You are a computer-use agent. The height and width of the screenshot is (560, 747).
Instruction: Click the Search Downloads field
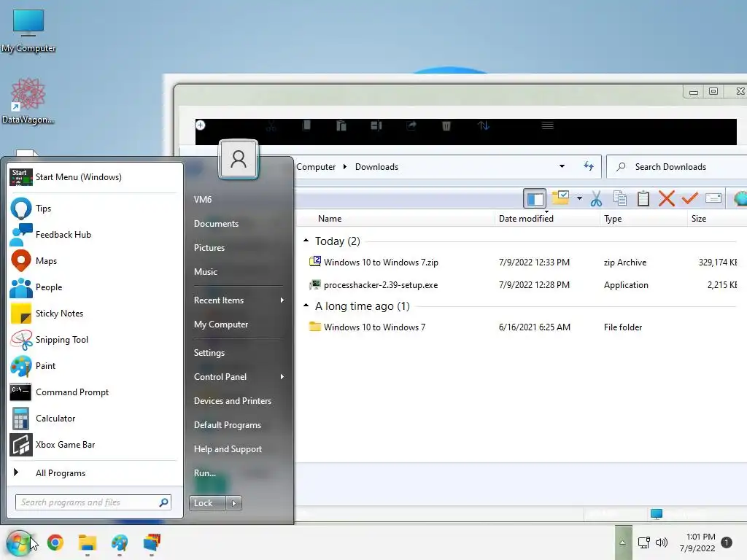676,167
